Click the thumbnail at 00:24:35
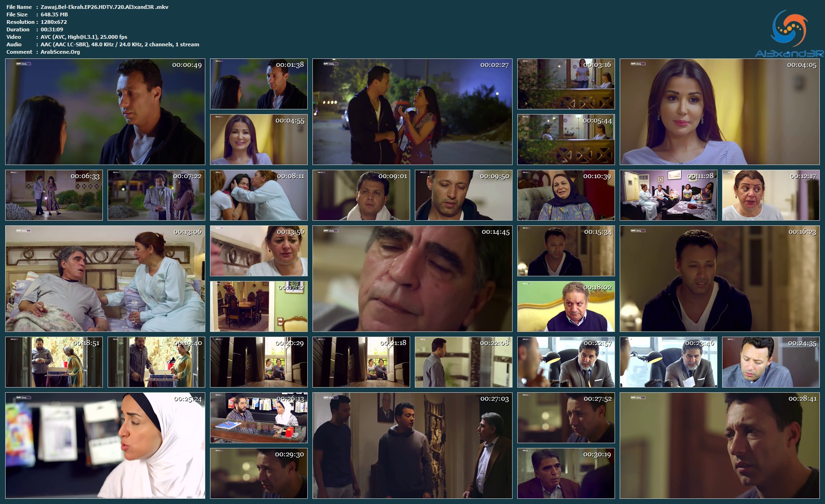 [x=771, y=362]
